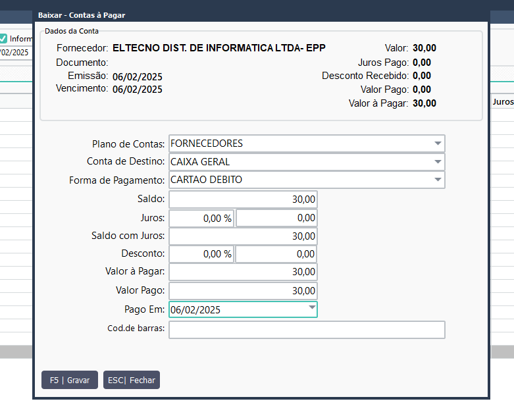Toggle the Inform checkbox behind the dialog
Screen dimensions: 514x420
[3, 38]
